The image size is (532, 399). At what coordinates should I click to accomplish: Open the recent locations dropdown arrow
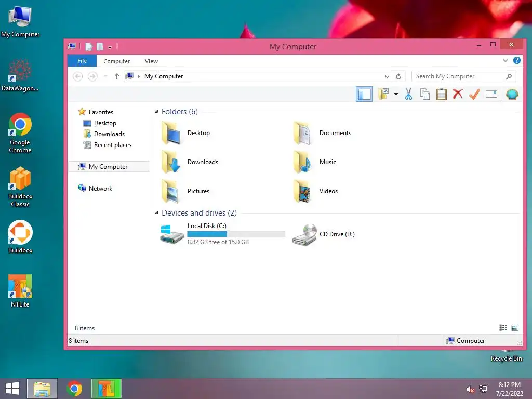[105, 76]
